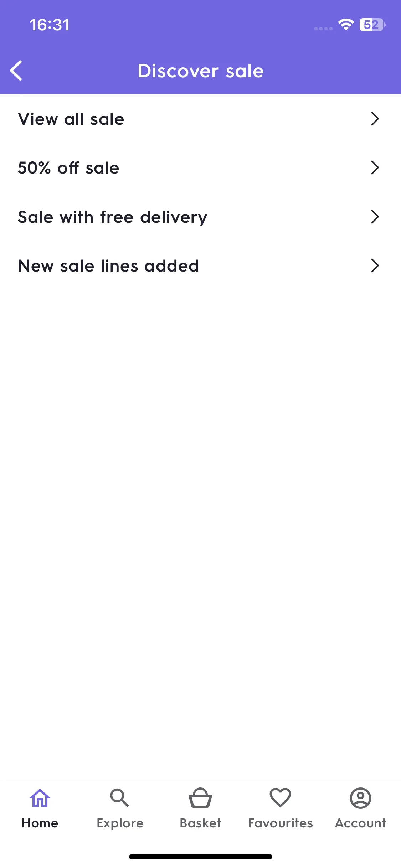
Task: Open the View all sale row
Action: [x=200, y=119]
